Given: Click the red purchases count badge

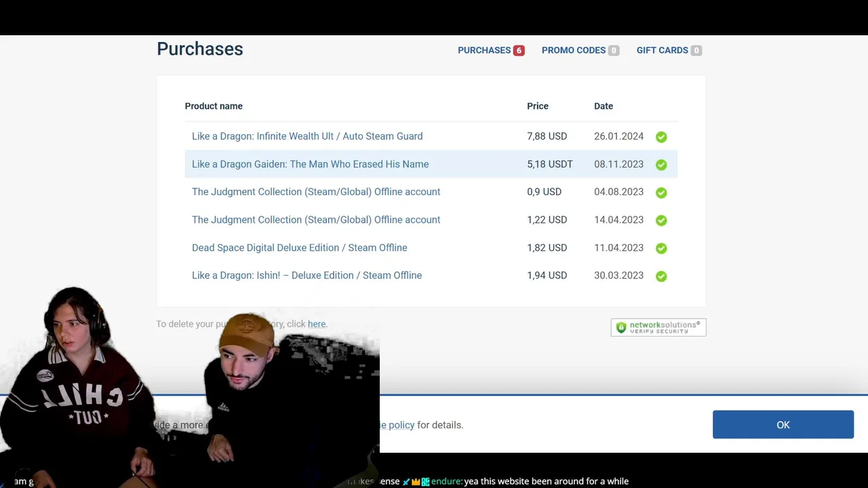Looking at the screenshot, I should [519, 50].
